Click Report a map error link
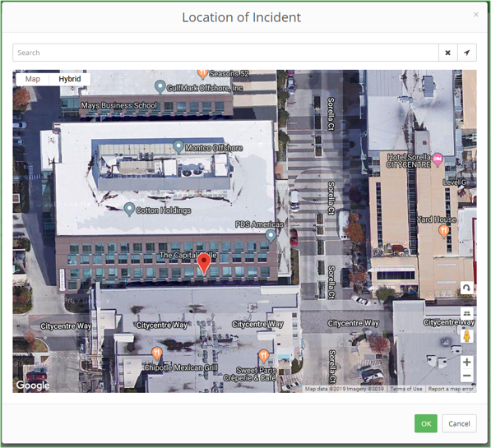 click(451, 389)
